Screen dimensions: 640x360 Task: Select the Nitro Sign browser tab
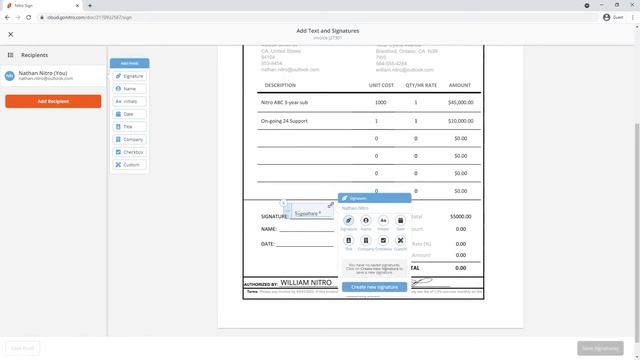click(42, 6)
